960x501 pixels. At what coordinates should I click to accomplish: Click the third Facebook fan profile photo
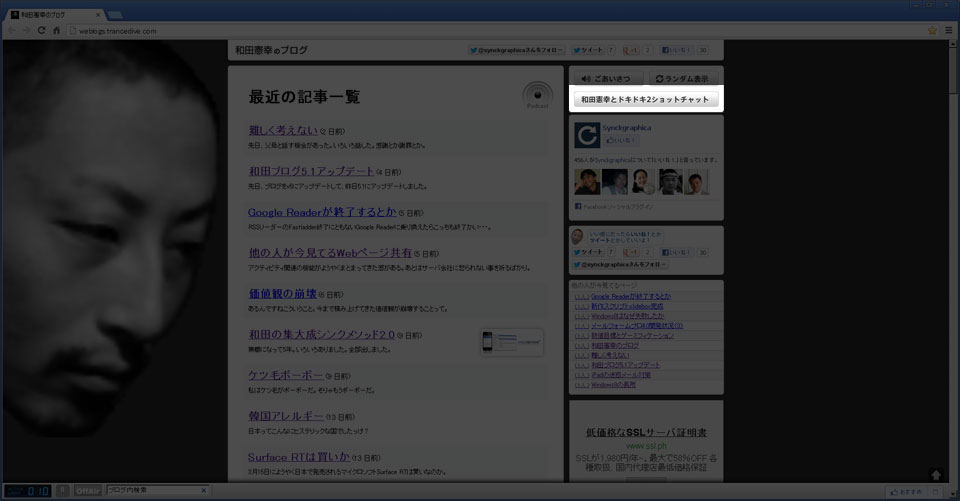[642, 182]
